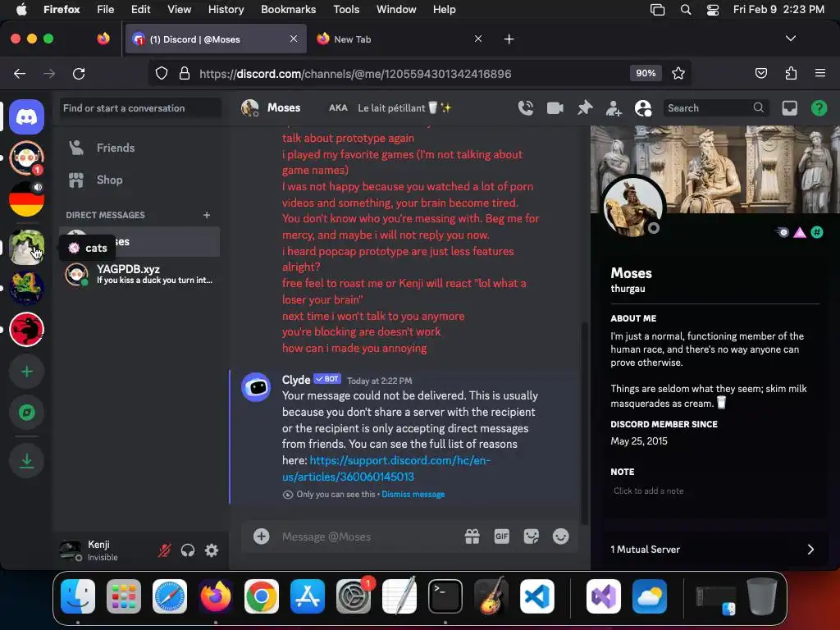
Task: Open the cats server icon
Action: [26, 248]
